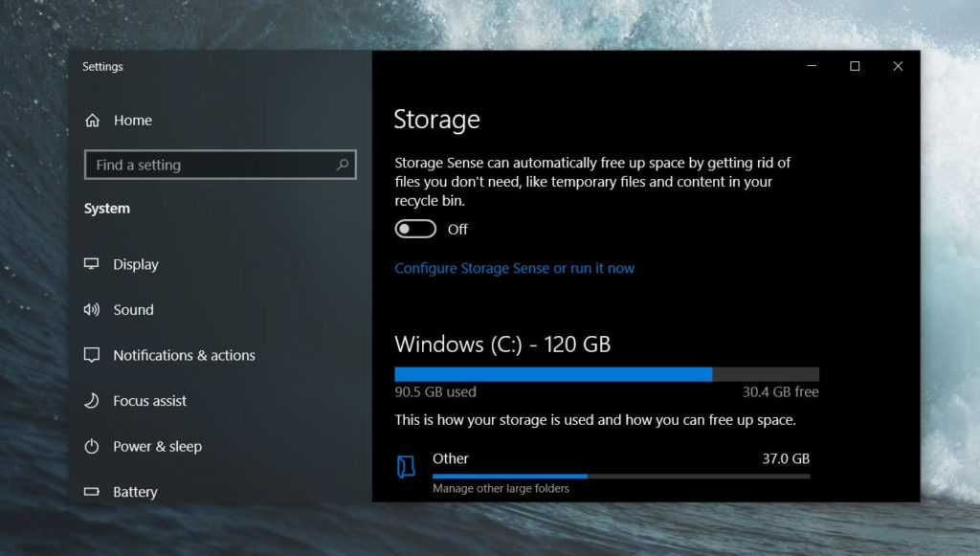The image size is (980, 556).
Task: Click the Power & sleep power icon
Action: click(91, 446)
